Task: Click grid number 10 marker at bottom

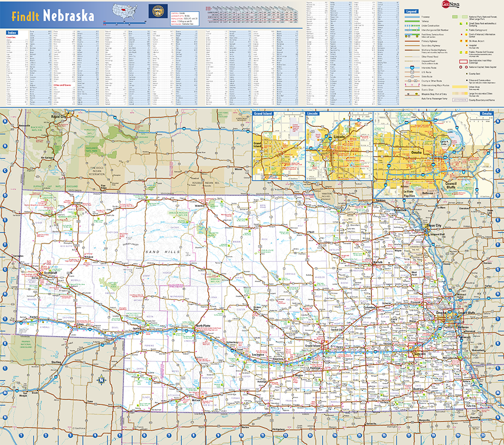Action: [x=241, y=436]
